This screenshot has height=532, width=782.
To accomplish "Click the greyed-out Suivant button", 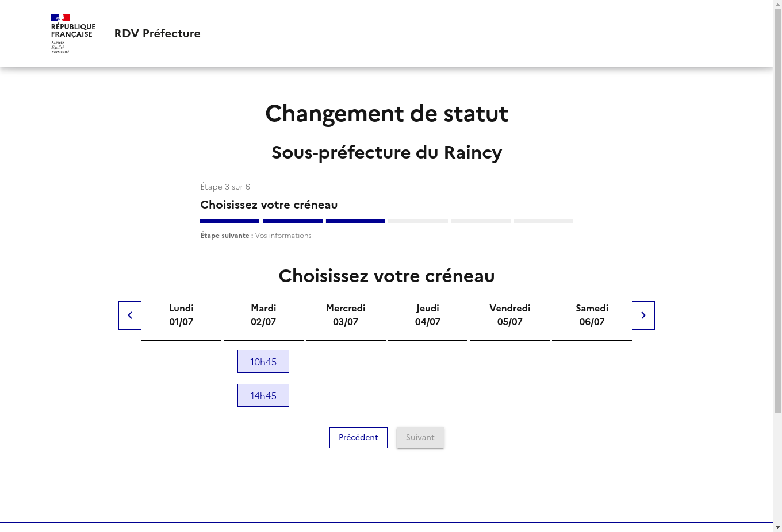I will 420,438.
